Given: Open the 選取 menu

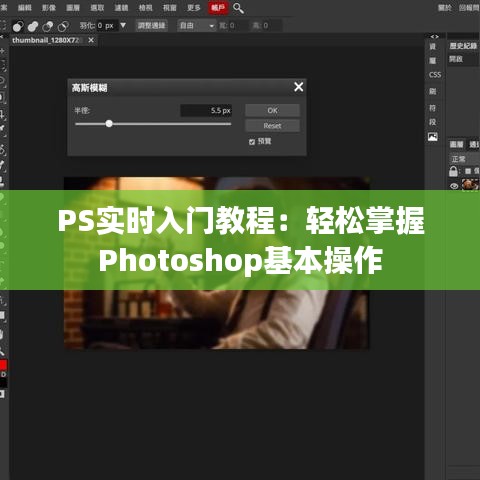Looking at the screenshot, I should pyautogui.click(x=97, y=8).
